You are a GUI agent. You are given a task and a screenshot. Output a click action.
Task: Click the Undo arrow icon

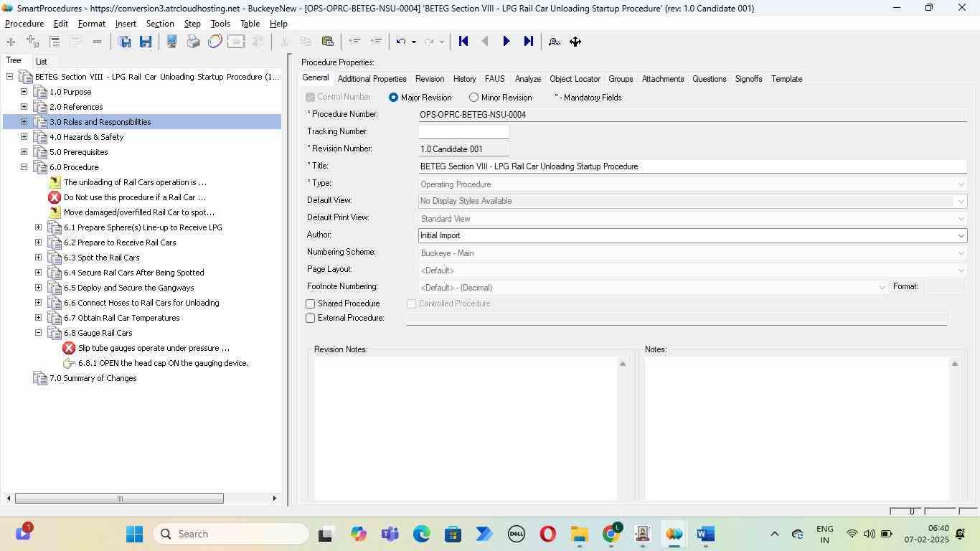tap(401, 42)
